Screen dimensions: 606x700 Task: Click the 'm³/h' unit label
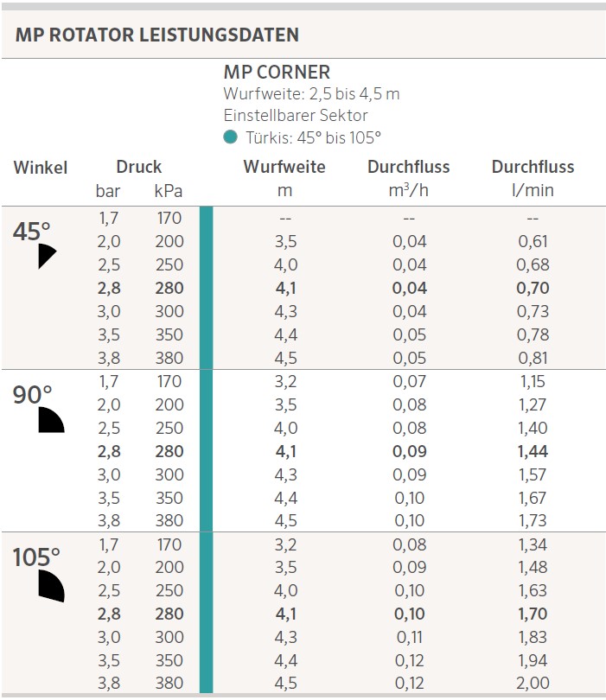pos(409,190)
